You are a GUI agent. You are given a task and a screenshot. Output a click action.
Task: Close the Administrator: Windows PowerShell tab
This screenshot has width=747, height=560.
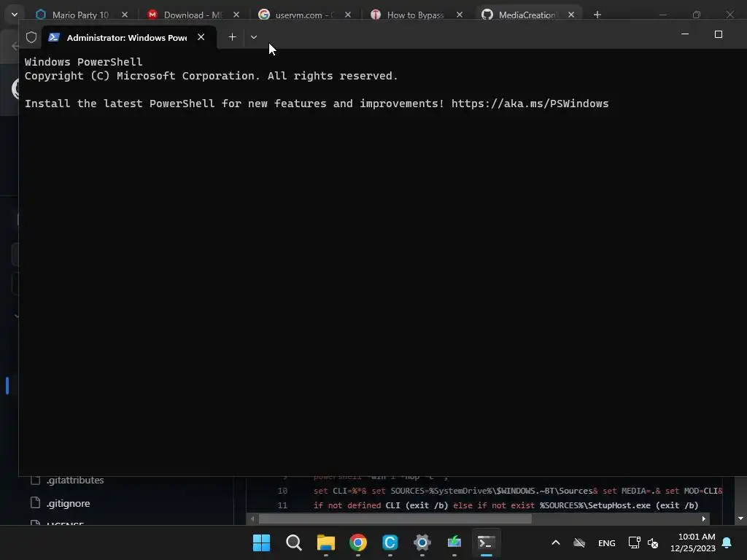point(201,37)
